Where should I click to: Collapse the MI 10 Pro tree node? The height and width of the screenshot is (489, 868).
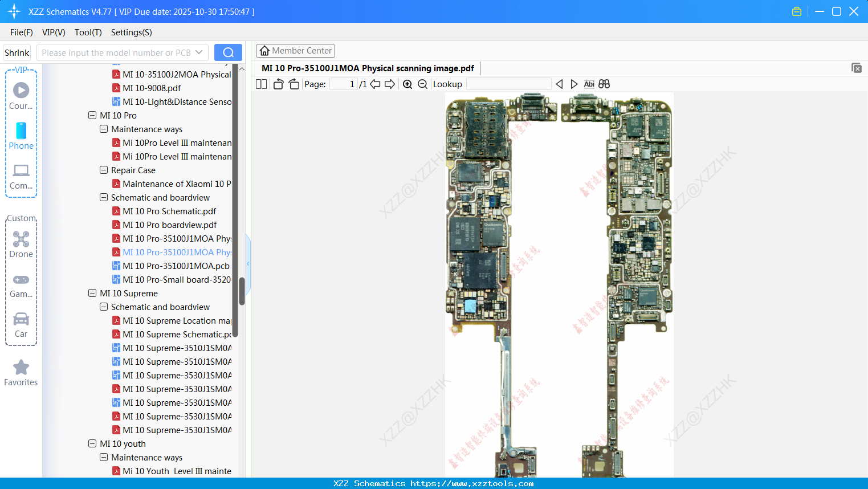[x=92, y=115]
